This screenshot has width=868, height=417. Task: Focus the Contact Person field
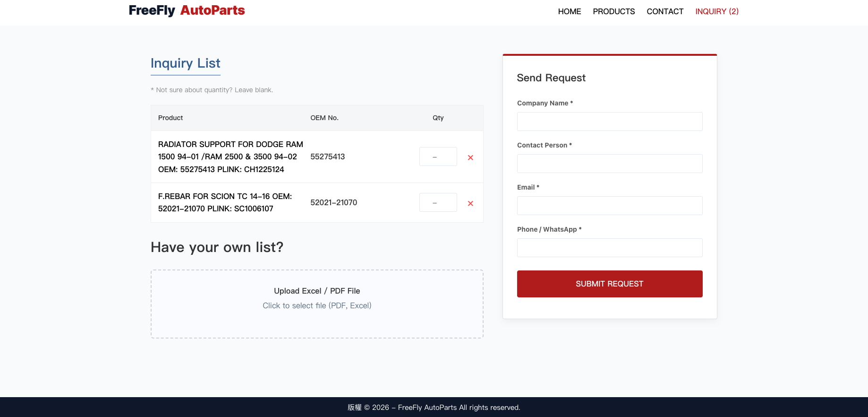tap(609, 164)
